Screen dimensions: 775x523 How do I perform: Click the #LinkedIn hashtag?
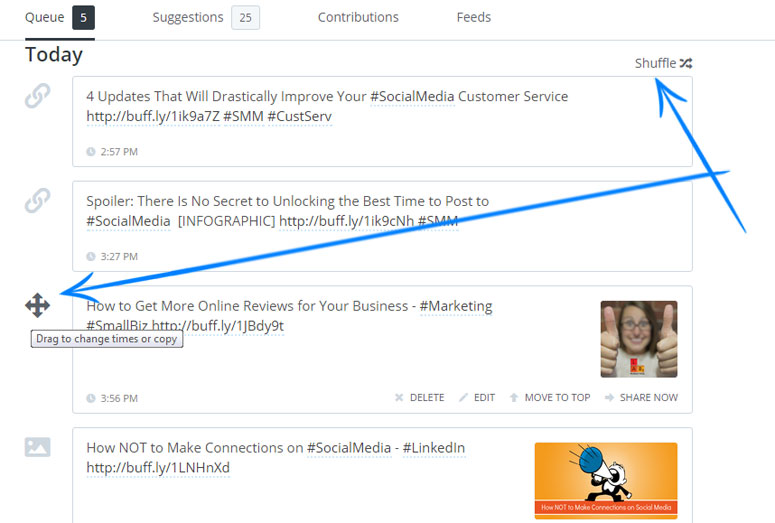coord(434,448)
